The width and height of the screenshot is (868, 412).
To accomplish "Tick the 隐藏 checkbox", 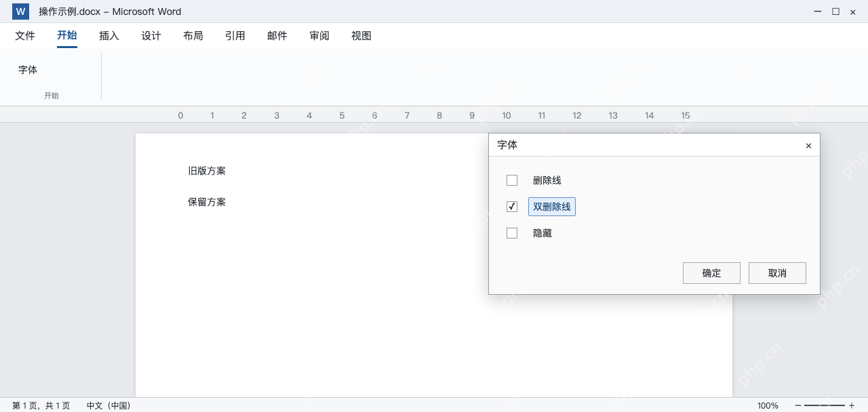I will tap(512, 233).
